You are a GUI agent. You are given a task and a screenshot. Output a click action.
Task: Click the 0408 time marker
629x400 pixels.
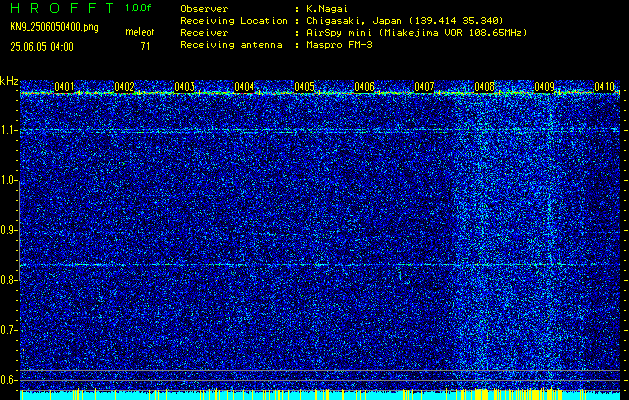click(x=485, y=87)
